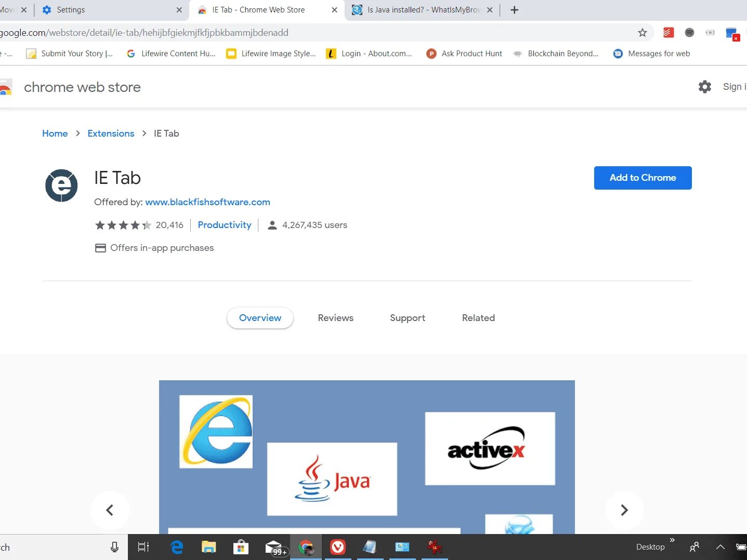Open Login - About.com bookmark
The width and height of the screenshot is (747, 560).
[x=369, y=54]
